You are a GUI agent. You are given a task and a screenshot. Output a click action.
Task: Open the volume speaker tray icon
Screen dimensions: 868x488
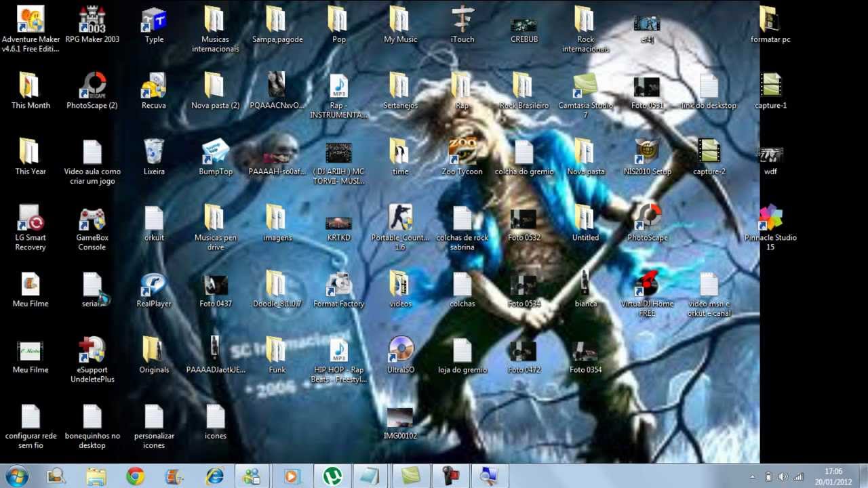tap(783, 476)
